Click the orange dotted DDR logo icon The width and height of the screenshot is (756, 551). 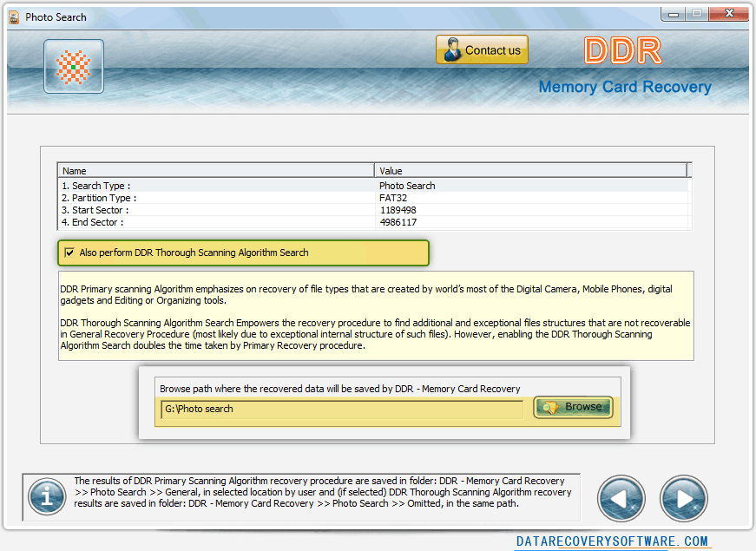pos(73,67)
